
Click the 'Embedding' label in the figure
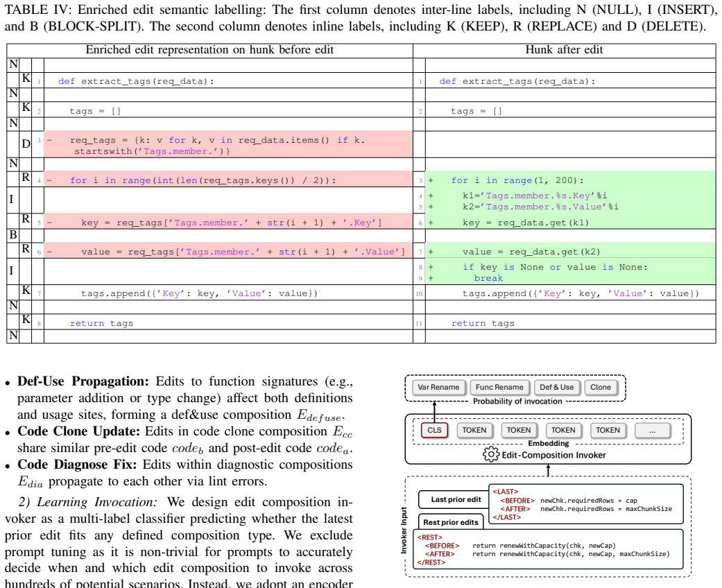coord(549,443)
